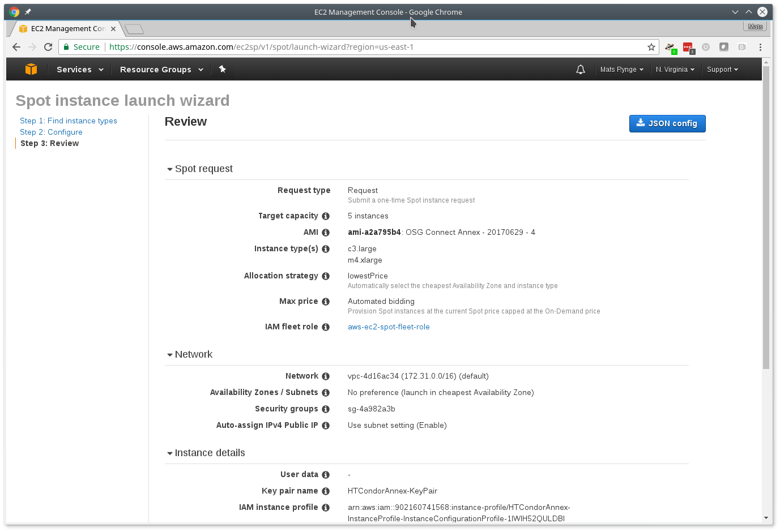Reload the page with refresh icon
The height and width of the screenshot is (532, 780).
click(48, 47)
